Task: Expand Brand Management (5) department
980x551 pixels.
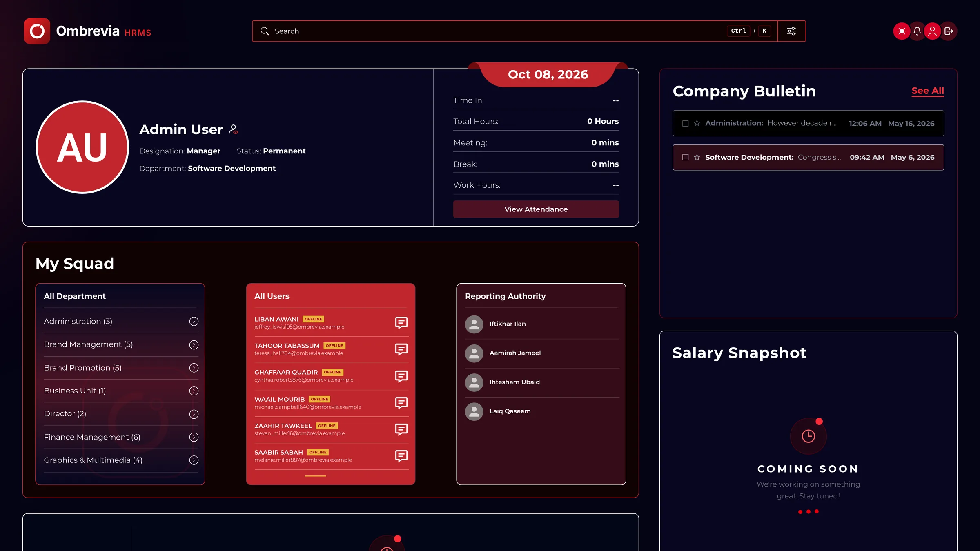Action: [194, 345]
